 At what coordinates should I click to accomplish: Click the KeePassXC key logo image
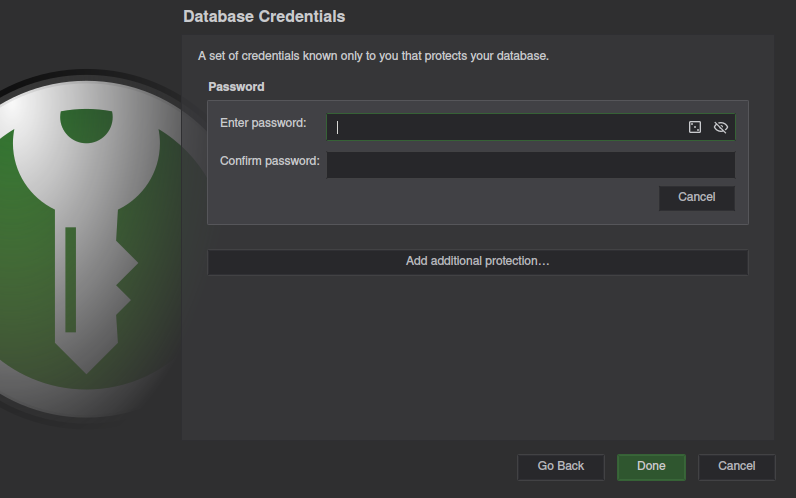coord(86,249)
